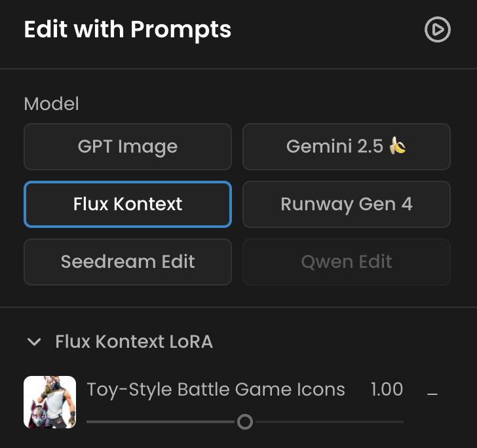Switch to the Runway Gen 4 model
Image resolution: width=477 pixels, height=448 pixels.
point(347,204)
